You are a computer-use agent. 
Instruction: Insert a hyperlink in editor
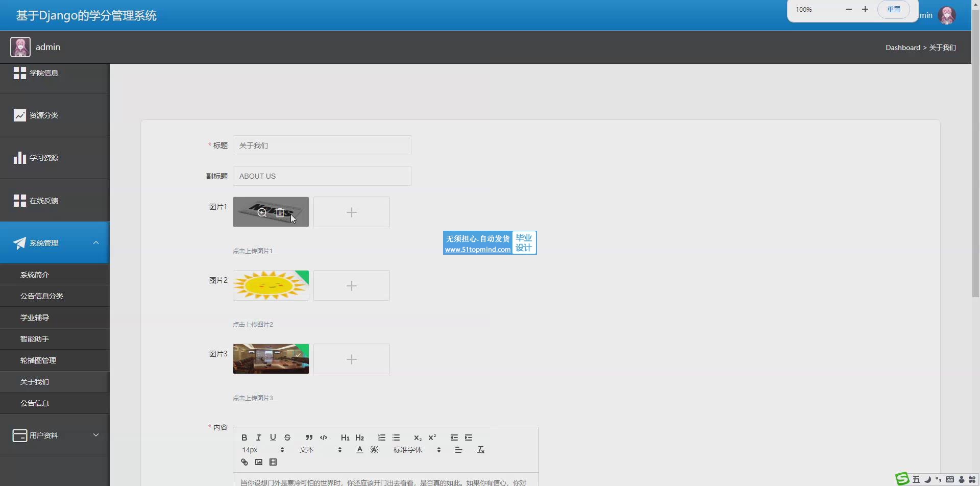(244, 462)
